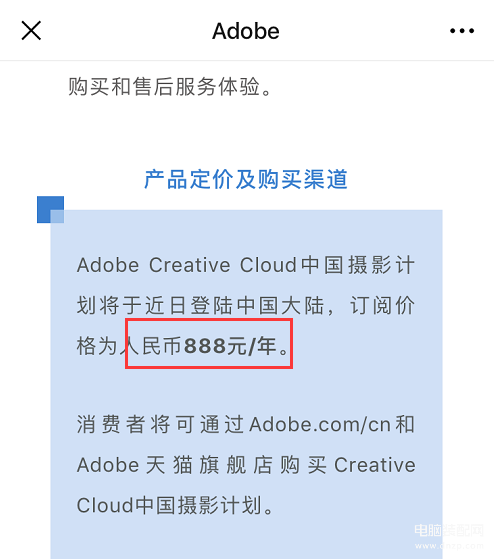Viewport: 494px width, 559px height.
Task: Tap the word Creative after 购买
Action: click(x=375, y=465)
